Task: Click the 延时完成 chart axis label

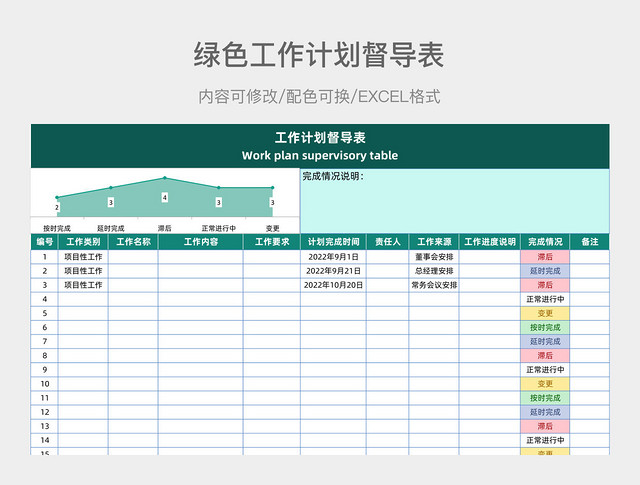Action: [x=111, y=228]
